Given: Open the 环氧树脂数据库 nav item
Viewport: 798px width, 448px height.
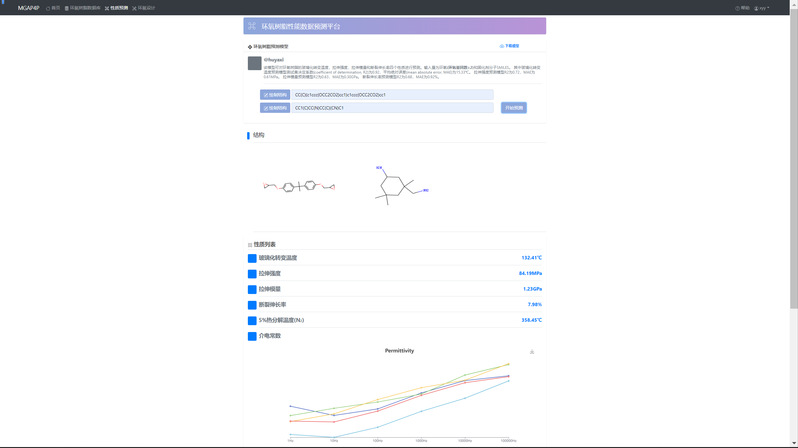Looking at the screenshot, I should click(x=83, y=8).
